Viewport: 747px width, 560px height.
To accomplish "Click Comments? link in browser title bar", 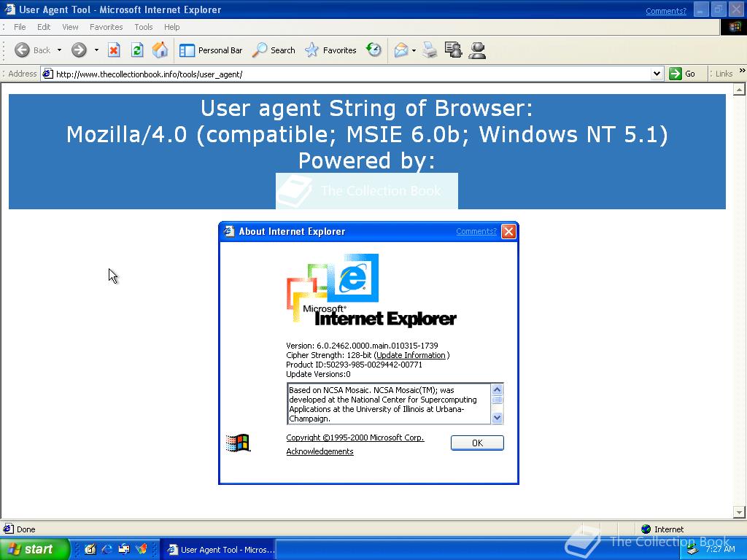I will point(666,11).
